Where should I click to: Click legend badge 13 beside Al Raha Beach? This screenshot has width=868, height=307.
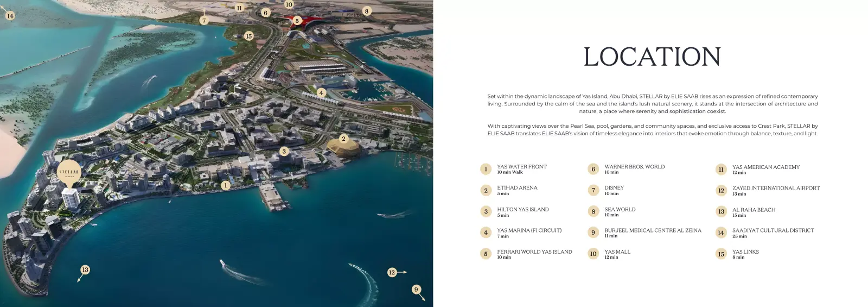point(721,211)
